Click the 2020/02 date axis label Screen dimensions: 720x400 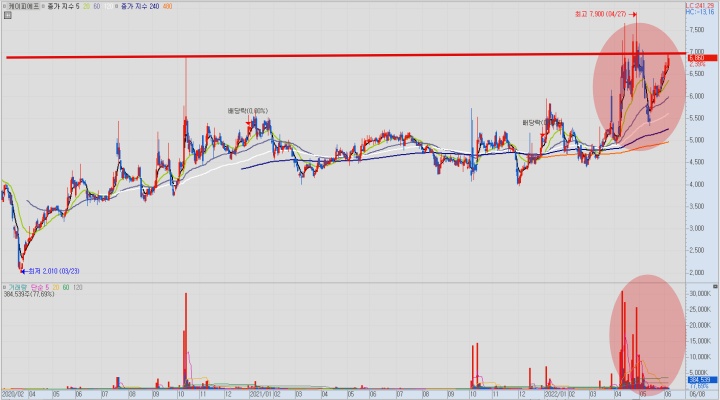[14, 394]
